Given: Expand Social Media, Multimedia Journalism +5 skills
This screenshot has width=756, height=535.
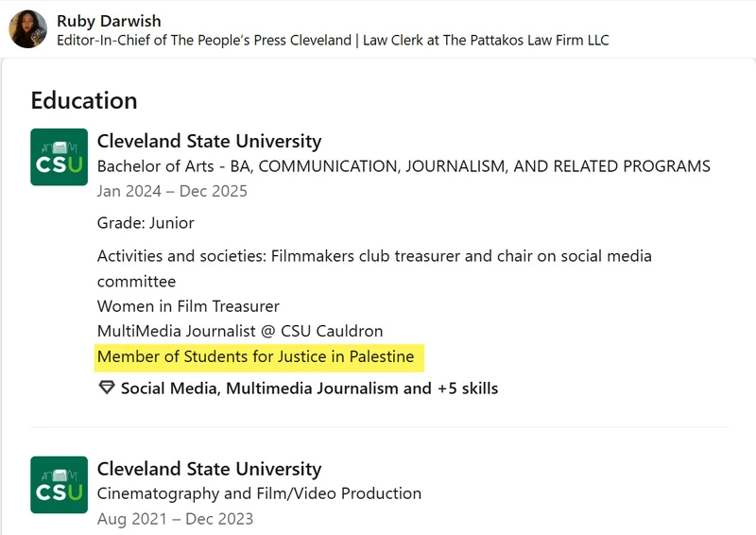Looking at the screenshot, I should pyautogui.click(x=309, y=388).
